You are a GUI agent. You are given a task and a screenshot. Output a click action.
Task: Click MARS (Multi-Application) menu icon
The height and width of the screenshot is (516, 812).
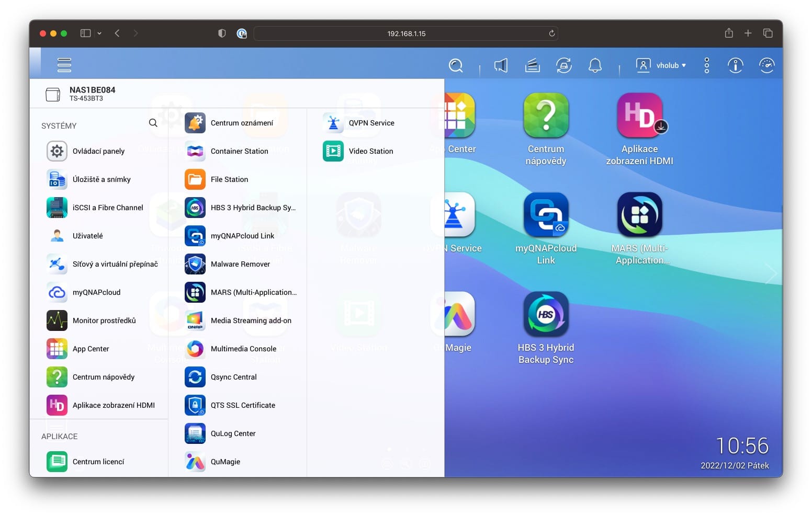coord(195,292)
